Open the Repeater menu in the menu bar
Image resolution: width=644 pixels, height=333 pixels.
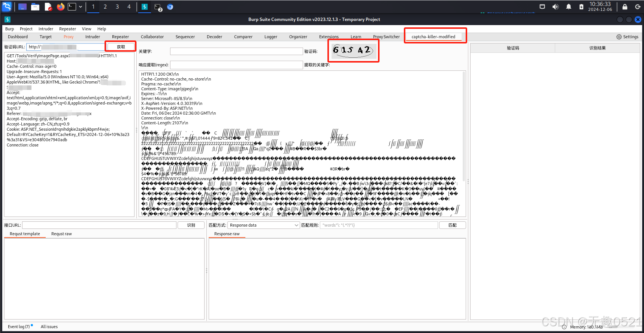pyautogui.click(x=67, y=29)
